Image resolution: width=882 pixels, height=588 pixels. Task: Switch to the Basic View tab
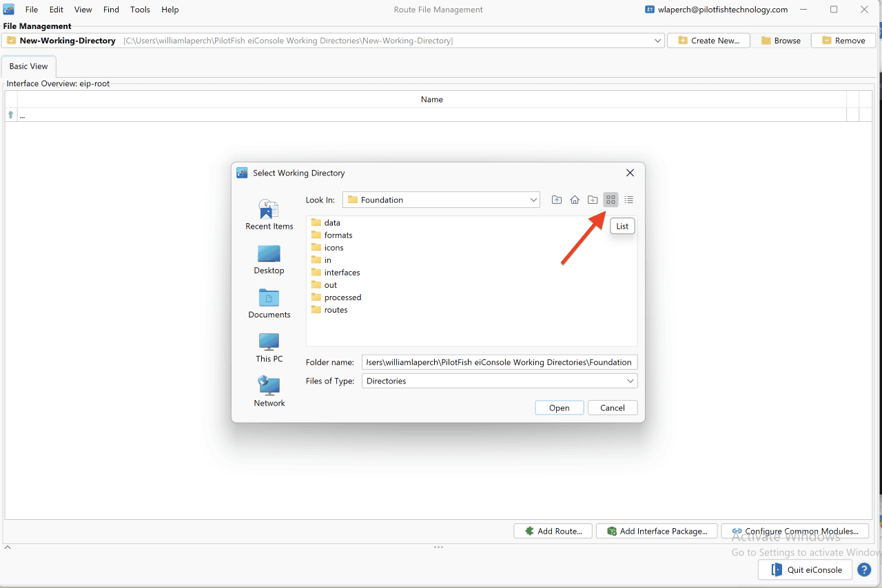29,66
